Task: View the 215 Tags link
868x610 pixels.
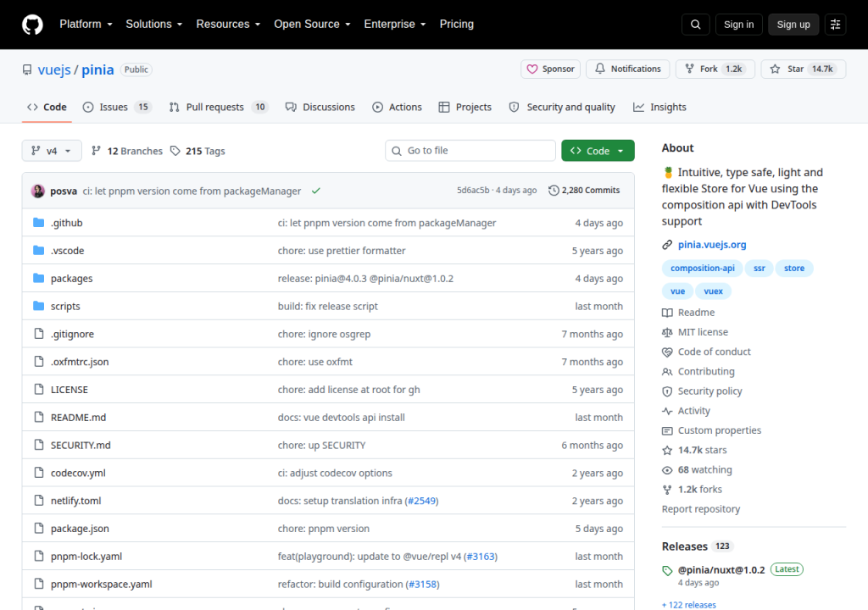Action: (198, 151)
